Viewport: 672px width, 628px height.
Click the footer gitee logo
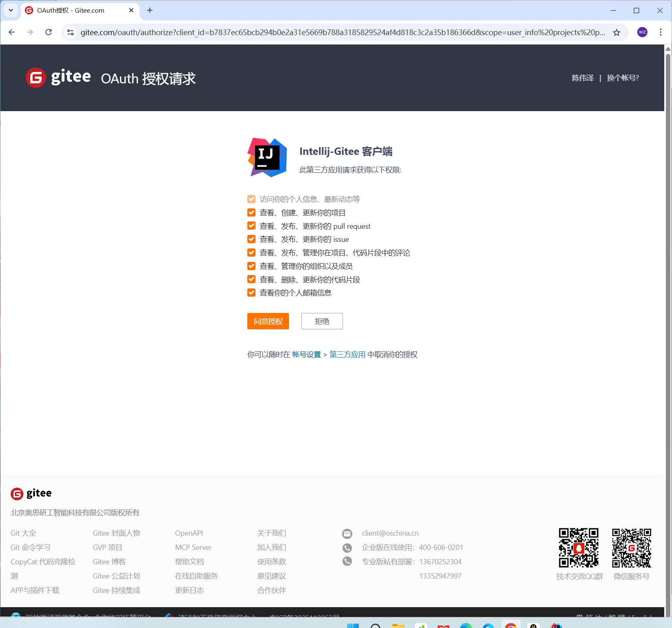click(31, 494)
